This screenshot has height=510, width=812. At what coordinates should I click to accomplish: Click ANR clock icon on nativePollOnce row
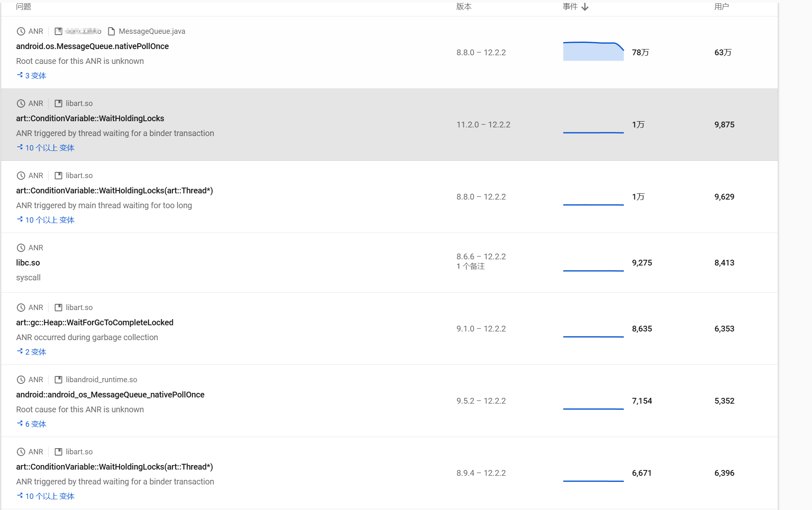21,31
